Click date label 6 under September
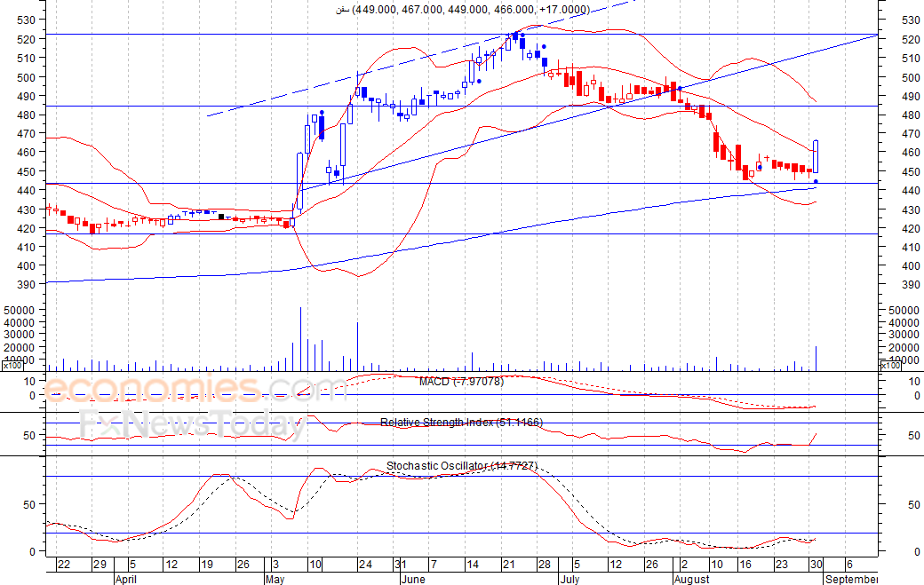Image resolution: width=924 pixels, height=585 pixels. pyautogui.click(x=849, y=565)
